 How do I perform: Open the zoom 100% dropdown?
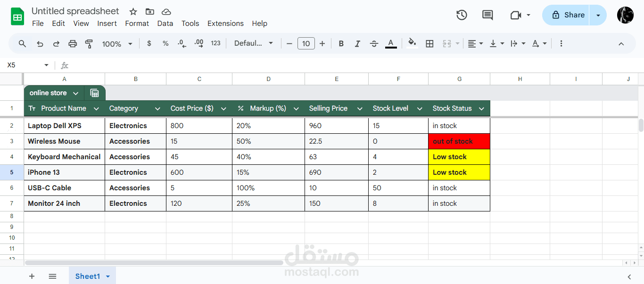point(117,44)
